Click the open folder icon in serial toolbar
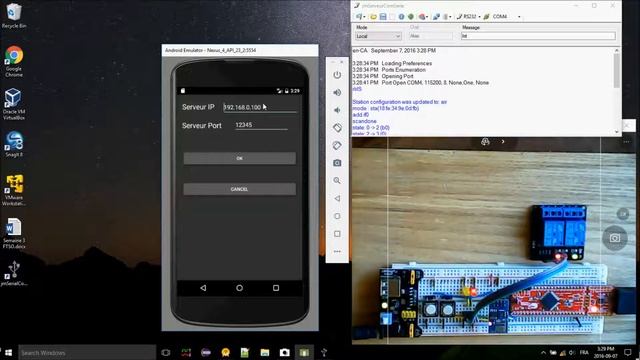This screenshot has width=640, height=360. pyautogui.click(x=373, y=17)
